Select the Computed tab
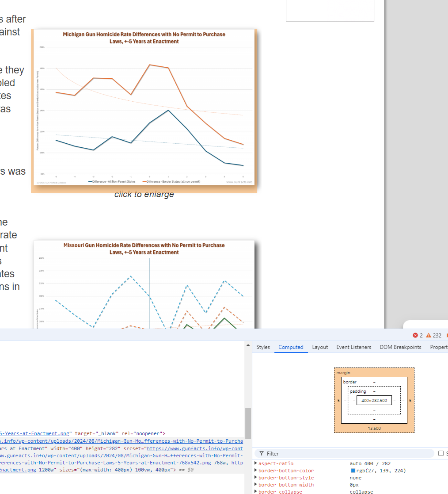This screenshot has height=494, width=448. point(291,347)
